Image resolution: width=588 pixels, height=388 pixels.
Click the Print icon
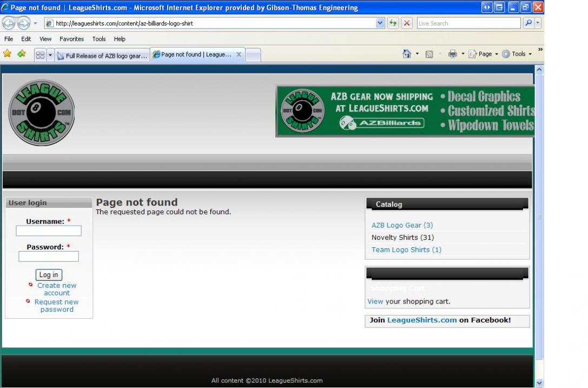(453, 54)
